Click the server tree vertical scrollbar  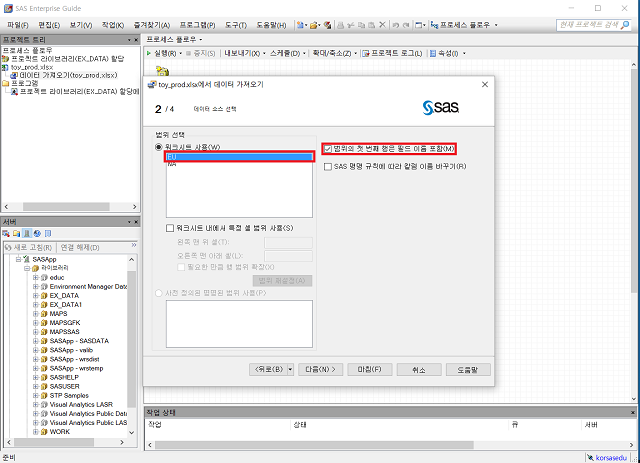click(131, 339)
